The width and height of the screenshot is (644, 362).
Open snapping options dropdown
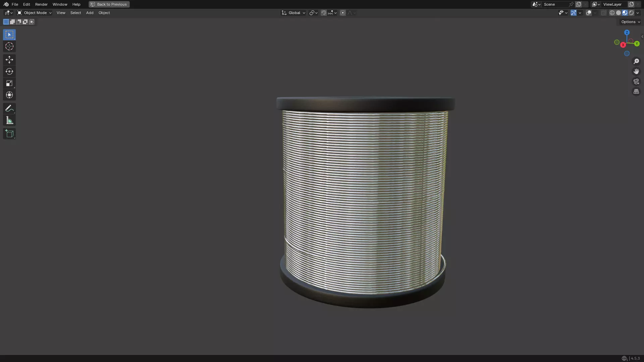pyautogui.click(x=332, y=13)
